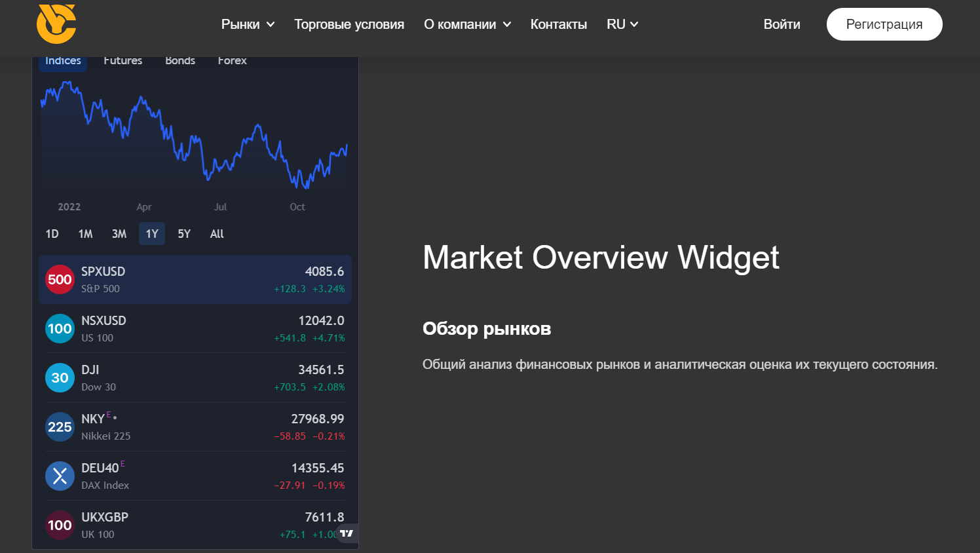Image resolution: width=980 pixels, height=553 pixels.
Task: Switch to the Bonds tab
Action: [x=180, y=61]
